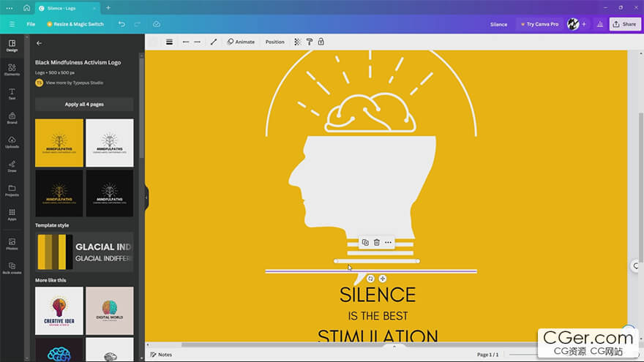Click the SILENCE text on canvas
Image resolution: width=644 pixels, height=362 pixels.
378,295
